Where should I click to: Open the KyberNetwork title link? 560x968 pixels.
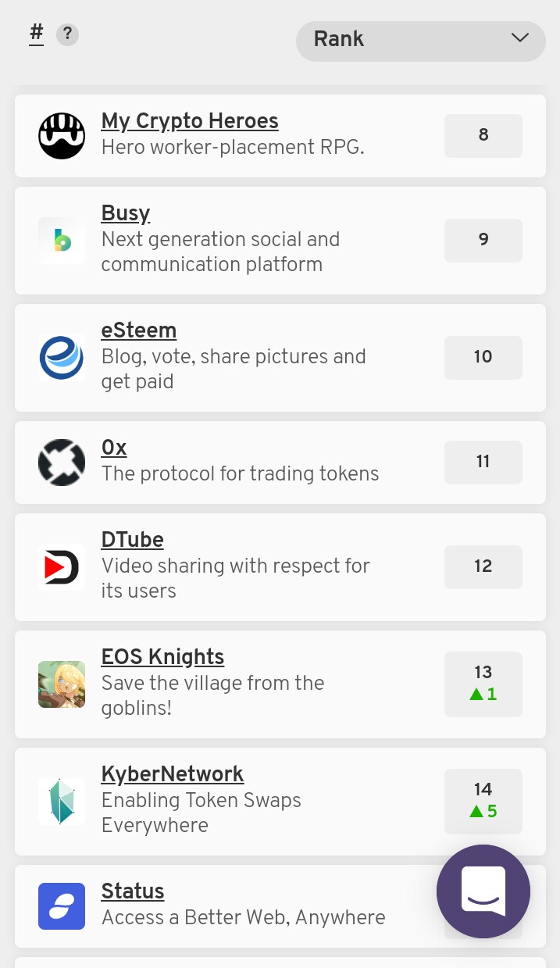(173, 774)
